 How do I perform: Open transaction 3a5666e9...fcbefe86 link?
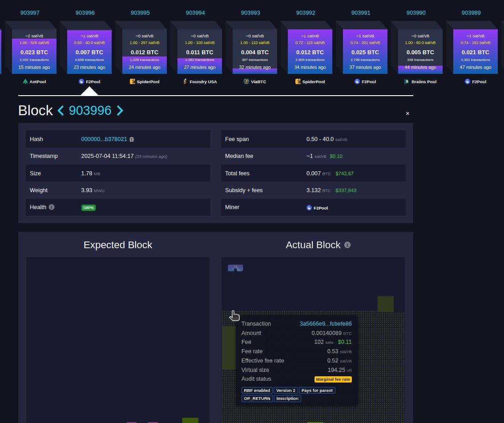pyautogui.click(x=326, y=324)
